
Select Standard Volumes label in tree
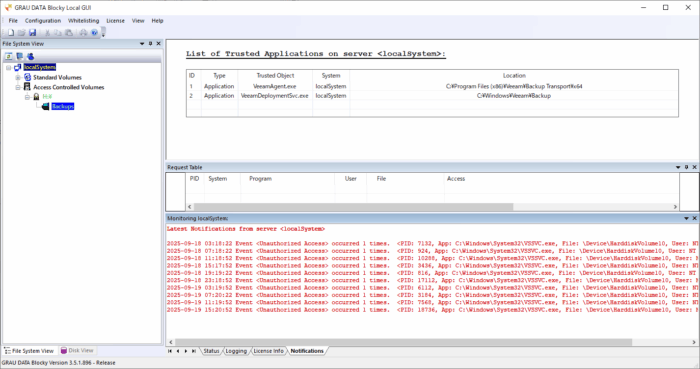pyautogui.click(x=57, y=77)
